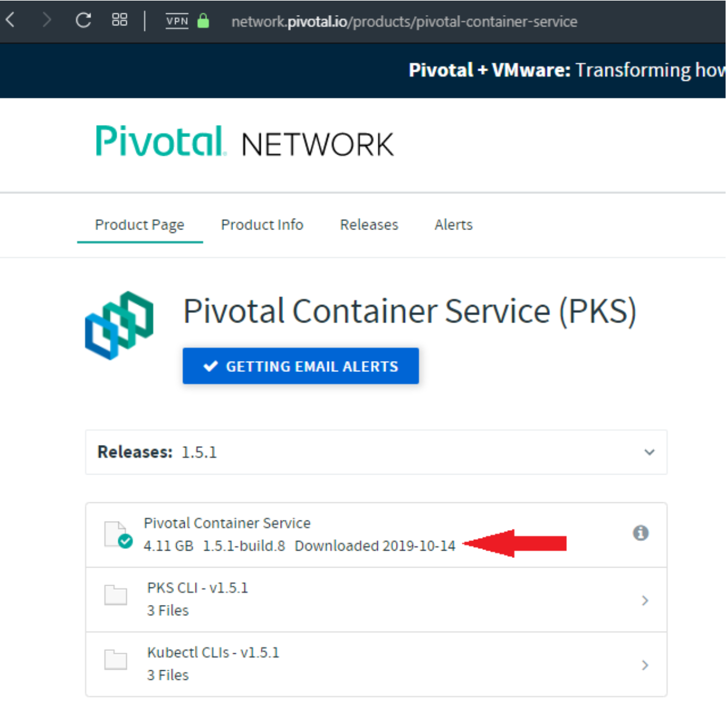Select the Product Page tab

(139, 225)
